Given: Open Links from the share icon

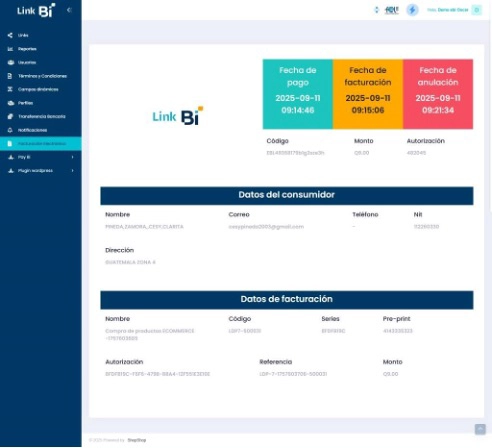Looking at the screenshot, I should [10, 35].
